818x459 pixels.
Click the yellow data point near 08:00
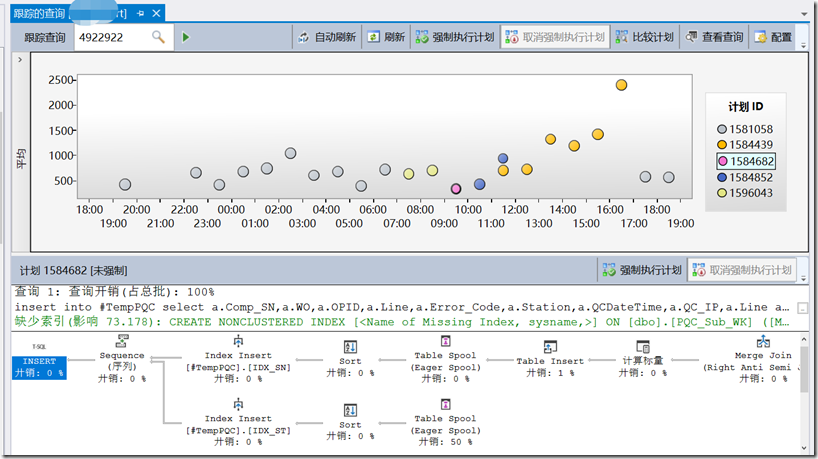click(408, 174)
